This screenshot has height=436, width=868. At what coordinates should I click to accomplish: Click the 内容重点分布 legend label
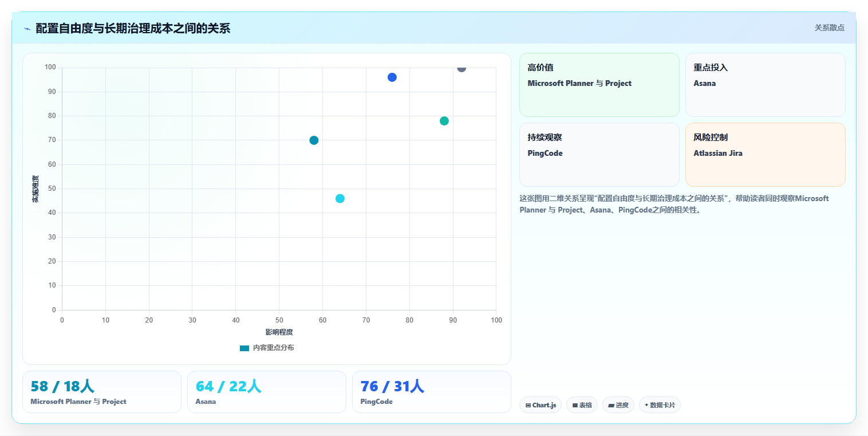[273, 348]
